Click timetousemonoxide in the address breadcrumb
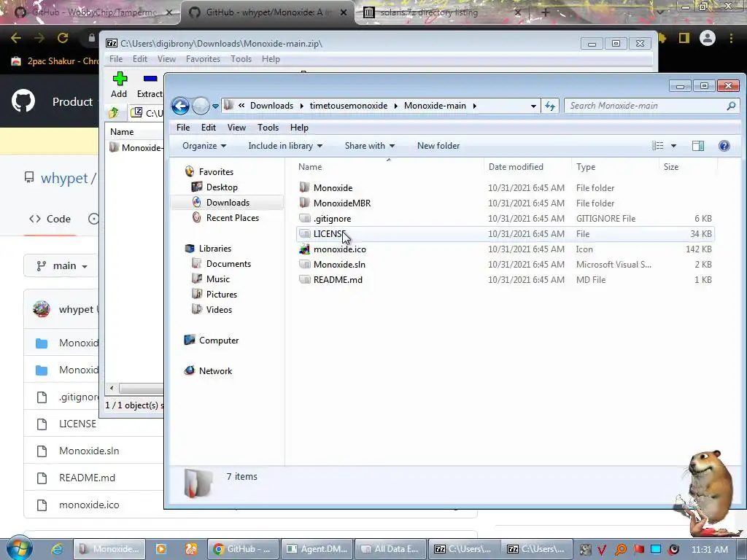747x560 pixels. [349, 106]
